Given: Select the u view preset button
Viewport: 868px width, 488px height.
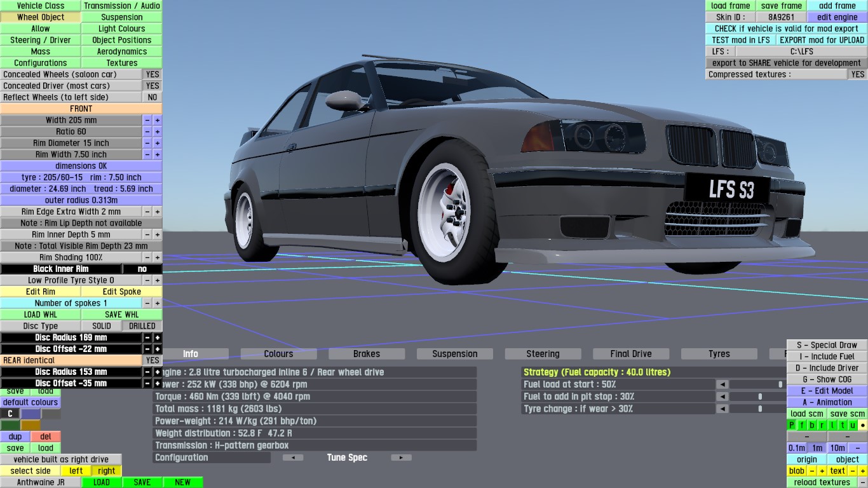Looking at the screenshot, I should pyautogui.click(x=853, y=425).
